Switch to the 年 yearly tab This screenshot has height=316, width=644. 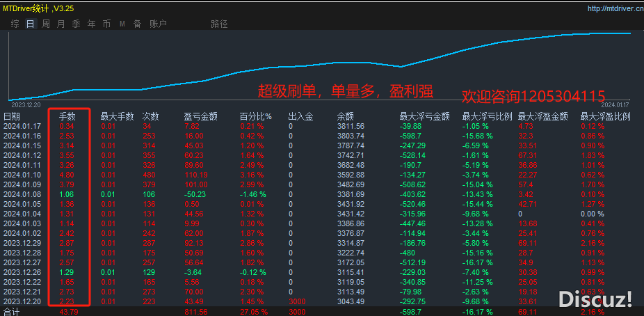(x=91, y=24)
